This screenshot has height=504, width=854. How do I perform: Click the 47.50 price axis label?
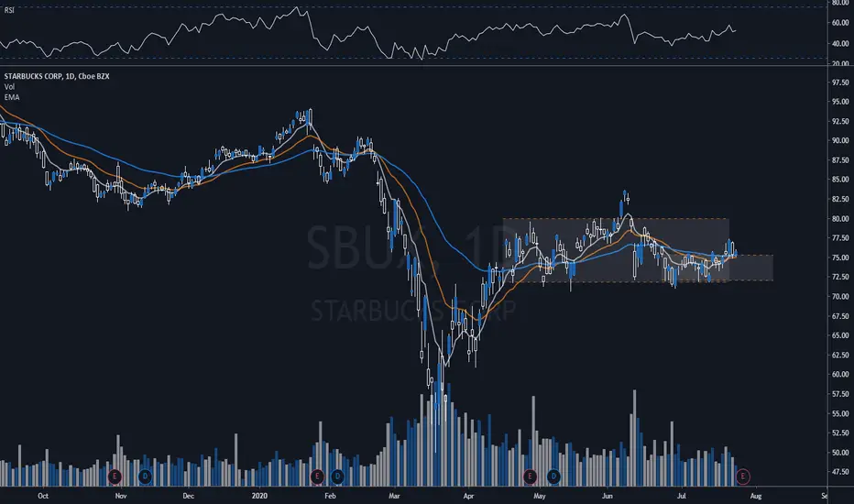point(840,472)
